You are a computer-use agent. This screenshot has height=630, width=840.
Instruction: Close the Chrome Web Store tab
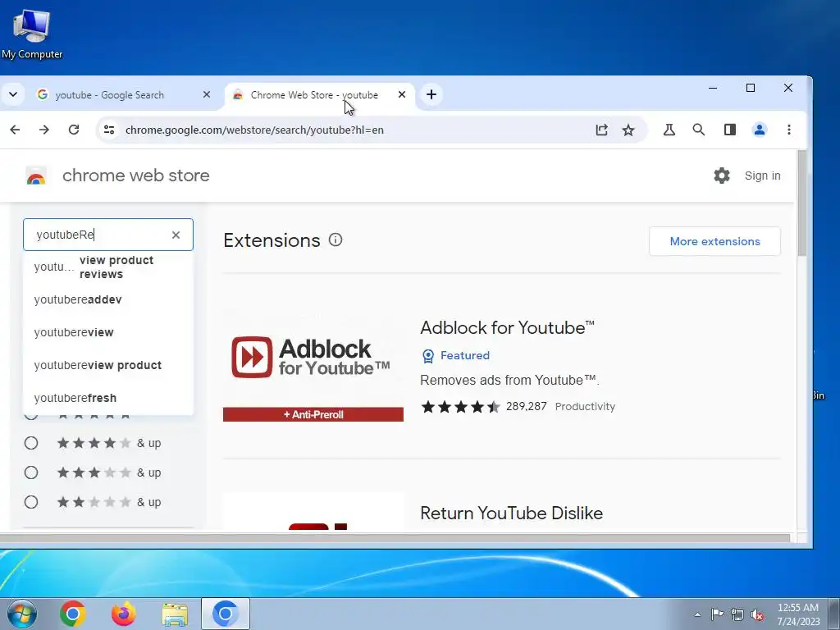(x=402, y=95)
